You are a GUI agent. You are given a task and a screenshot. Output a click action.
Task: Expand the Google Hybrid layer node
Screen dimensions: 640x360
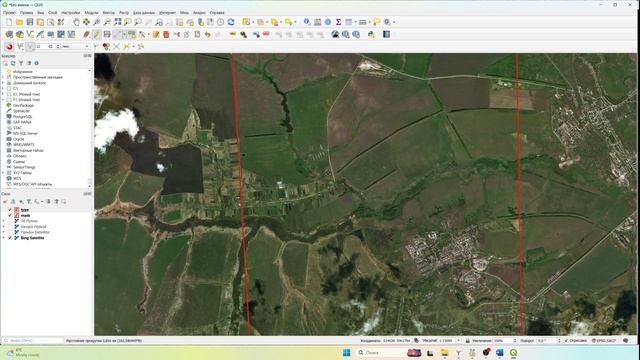[x=4, y=227]
